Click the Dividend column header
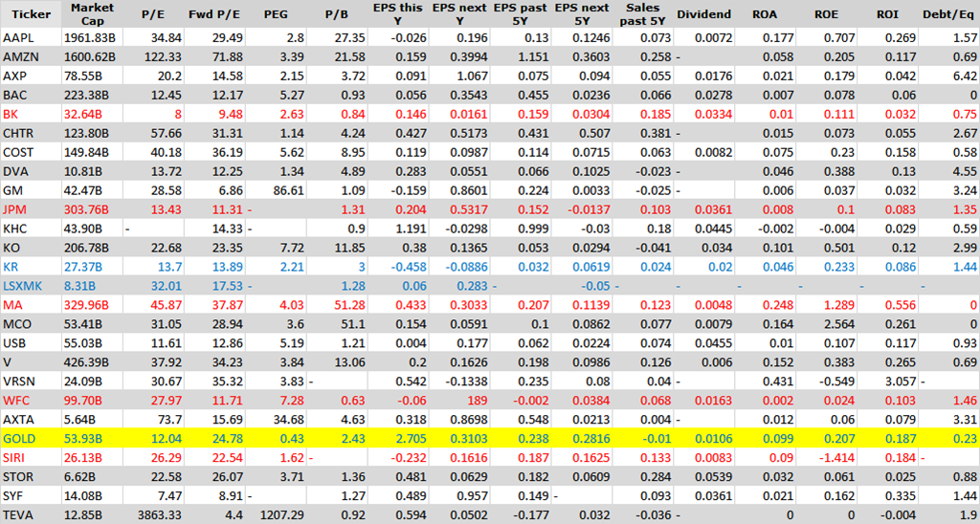 [705, 13]
